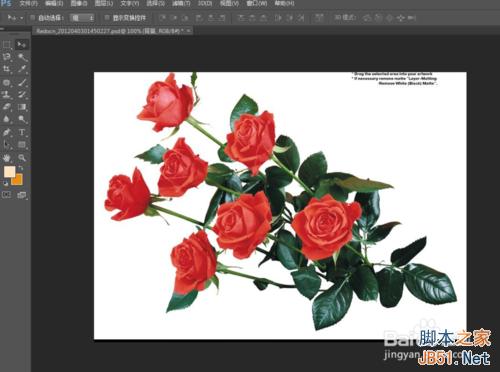Toggle the auto-select (自动选择) checkbox
This screenshot has height=372, width=500.
[33, 18]
